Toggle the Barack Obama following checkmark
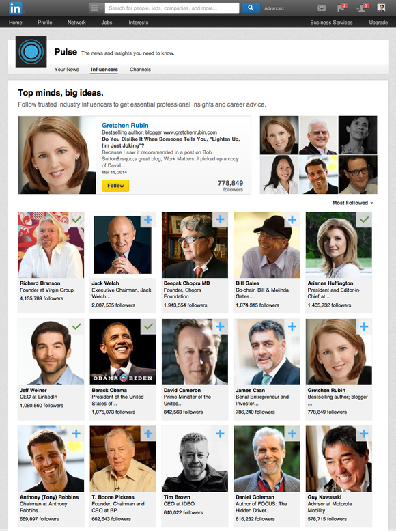Image resolution: width=396 pixels, height=532 pixels. [148, 326]
